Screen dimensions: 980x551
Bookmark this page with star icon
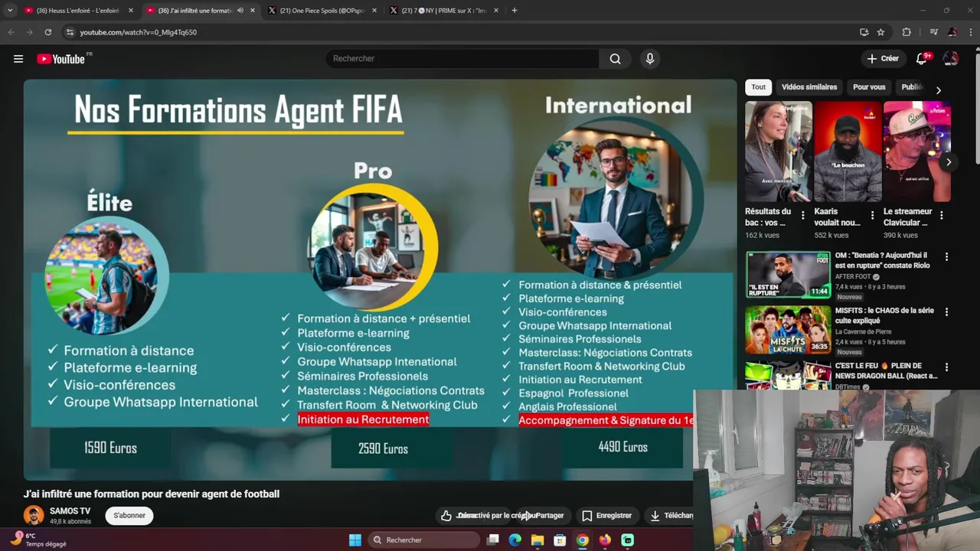click(881, 32)
